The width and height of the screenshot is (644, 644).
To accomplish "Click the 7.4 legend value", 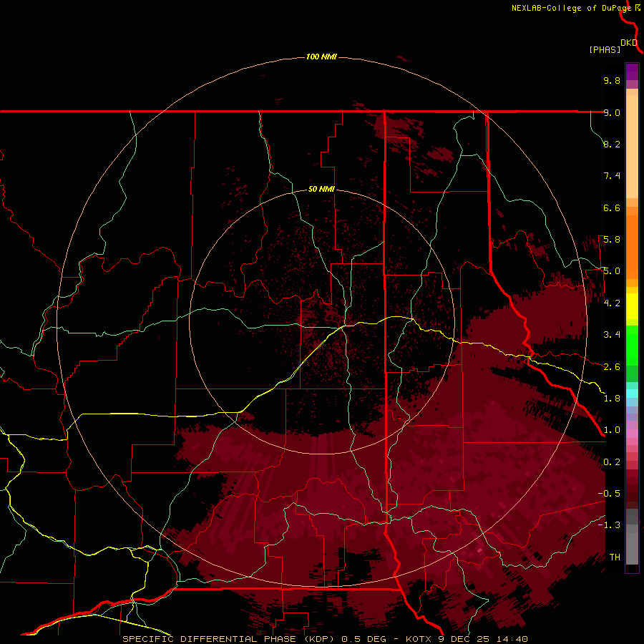I will point(612,176).
